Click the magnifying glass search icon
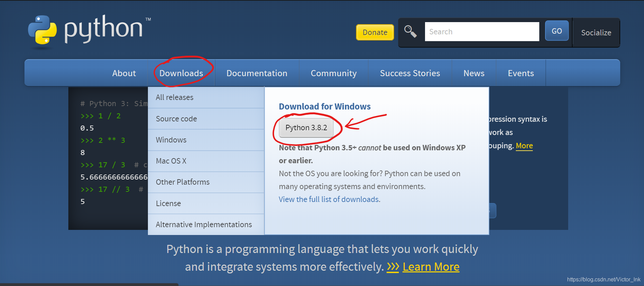Screen dimensions: 644x286 pos(410,32)
